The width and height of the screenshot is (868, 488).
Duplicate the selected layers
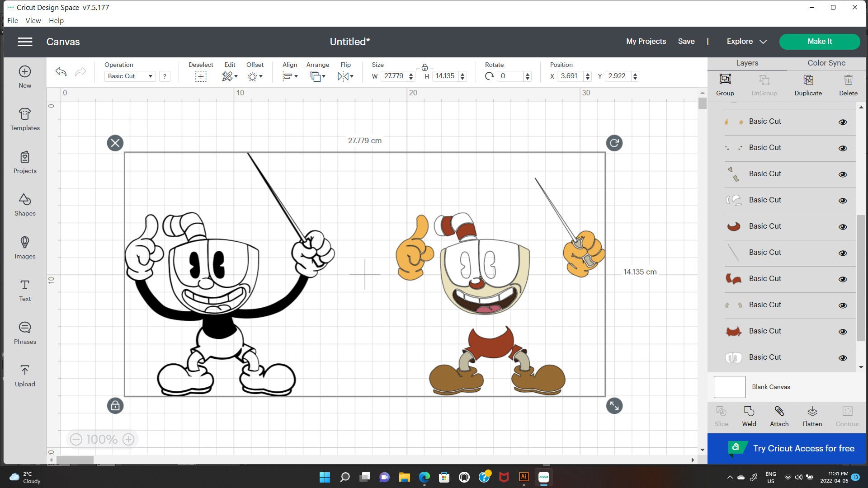(x=808, y=84)
